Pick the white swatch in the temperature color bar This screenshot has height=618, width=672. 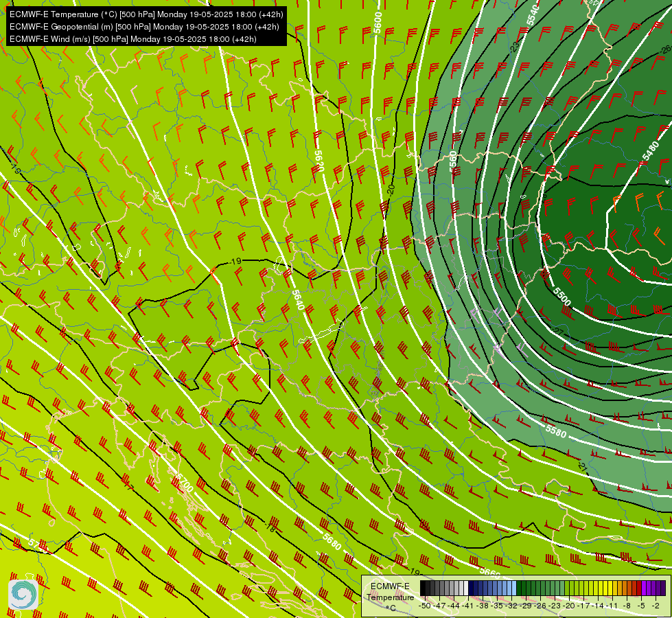[x=466, y=588]
